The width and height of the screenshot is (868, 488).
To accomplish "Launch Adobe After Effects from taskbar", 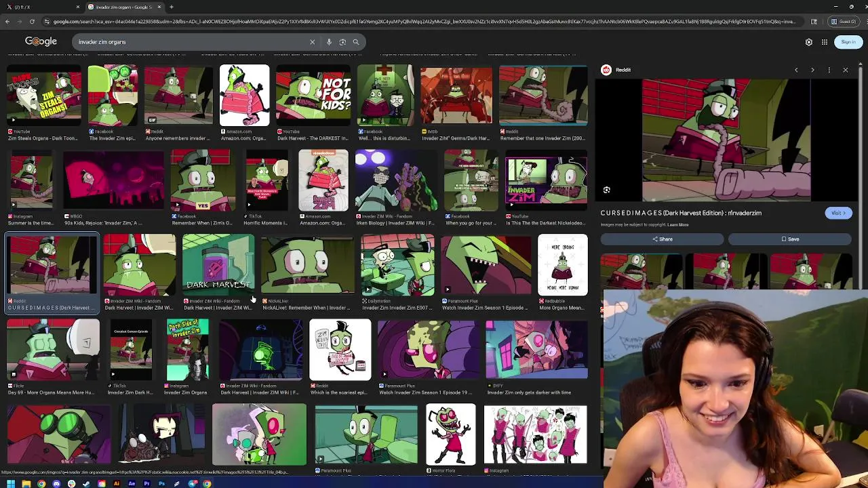I will pos(132,483).
